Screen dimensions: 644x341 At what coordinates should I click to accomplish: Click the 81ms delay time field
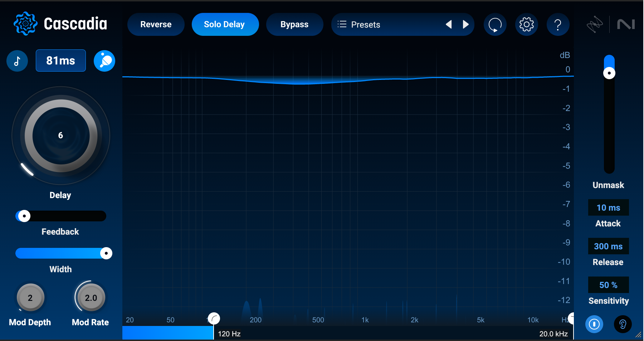61,61
